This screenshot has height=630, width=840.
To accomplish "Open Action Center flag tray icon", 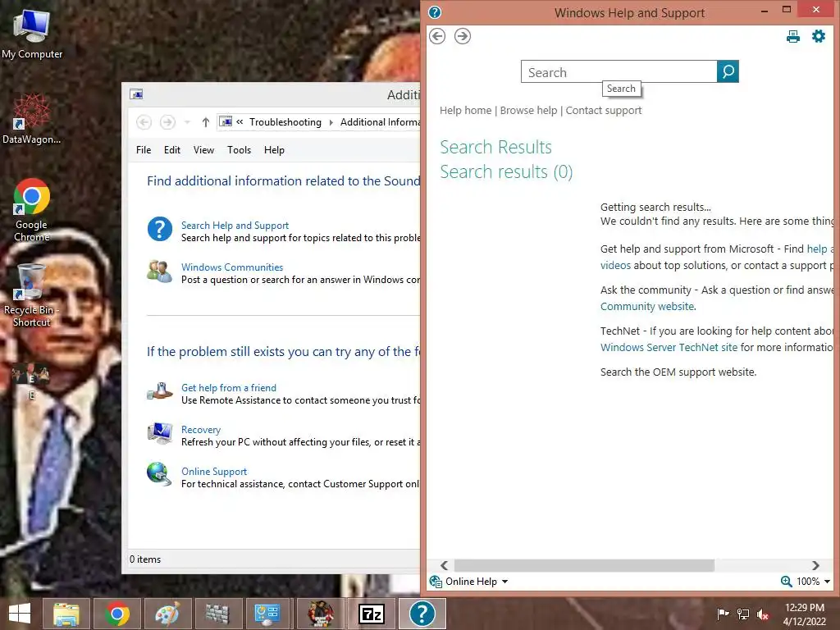I will pyautogui.click(x=723, y=614).
